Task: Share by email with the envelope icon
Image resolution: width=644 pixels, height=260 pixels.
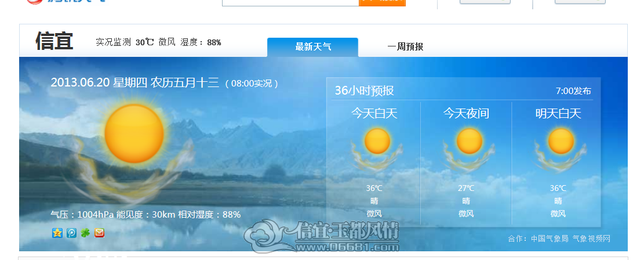Action: pos(99,233)
